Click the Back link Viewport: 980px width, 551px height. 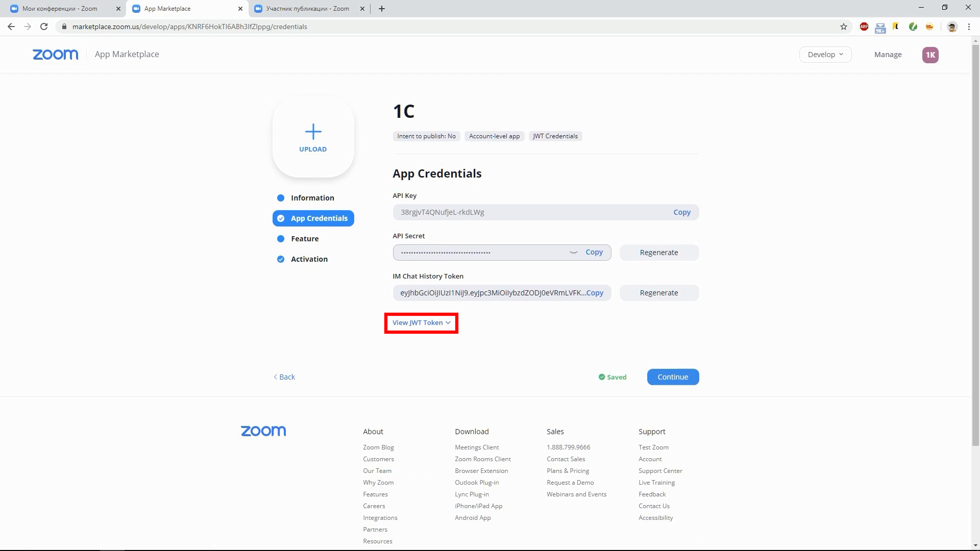pos(284,377)
